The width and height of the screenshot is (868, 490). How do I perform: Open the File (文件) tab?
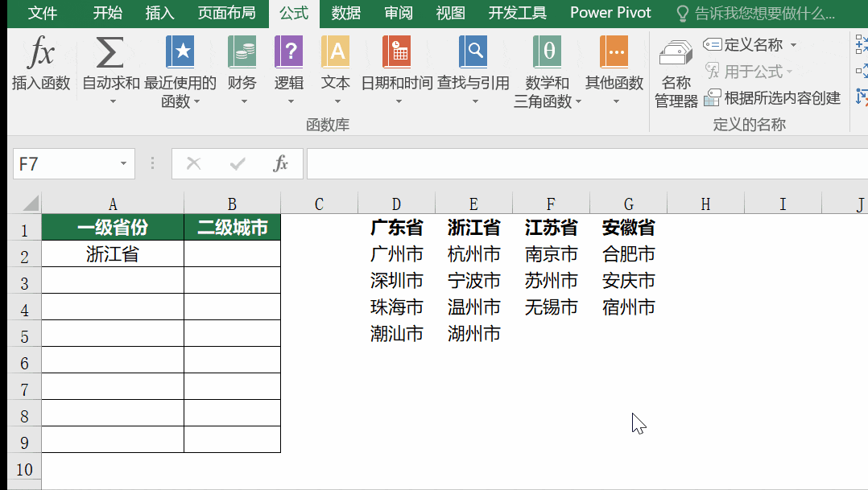tap(42, 13)
